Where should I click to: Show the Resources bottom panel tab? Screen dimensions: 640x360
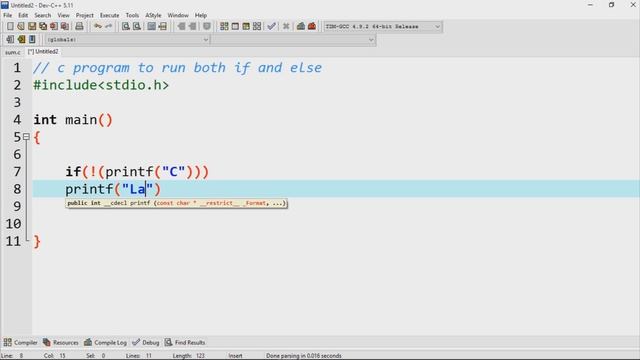pyautogui.click(x=60, y=342)
